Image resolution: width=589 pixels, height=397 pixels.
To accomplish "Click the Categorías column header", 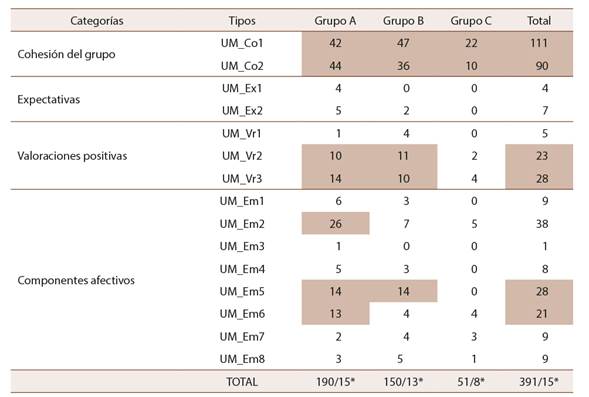I will tap(97, 21).
